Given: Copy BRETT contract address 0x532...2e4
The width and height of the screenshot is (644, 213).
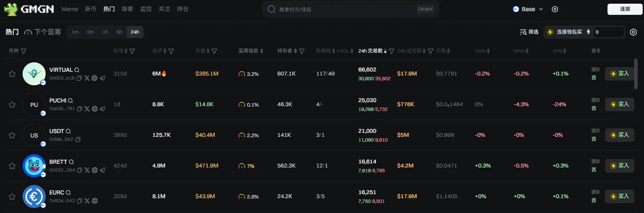Looking at the screenshot, I should [79, 170].
